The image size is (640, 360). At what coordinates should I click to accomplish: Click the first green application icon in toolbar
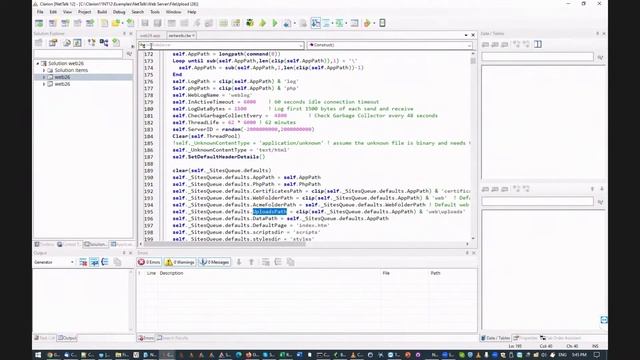point(39,23)
